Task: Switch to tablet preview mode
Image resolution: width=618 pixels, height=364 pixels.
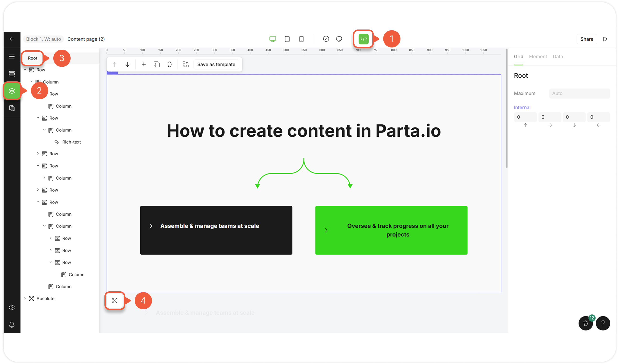Action: [287, 39]
